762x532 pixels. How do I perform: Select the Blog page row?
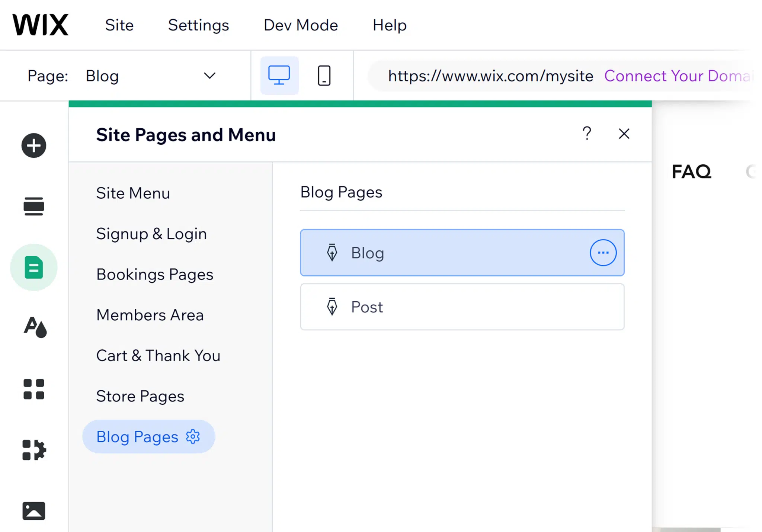pyautogui.click(x=462, y=253)
